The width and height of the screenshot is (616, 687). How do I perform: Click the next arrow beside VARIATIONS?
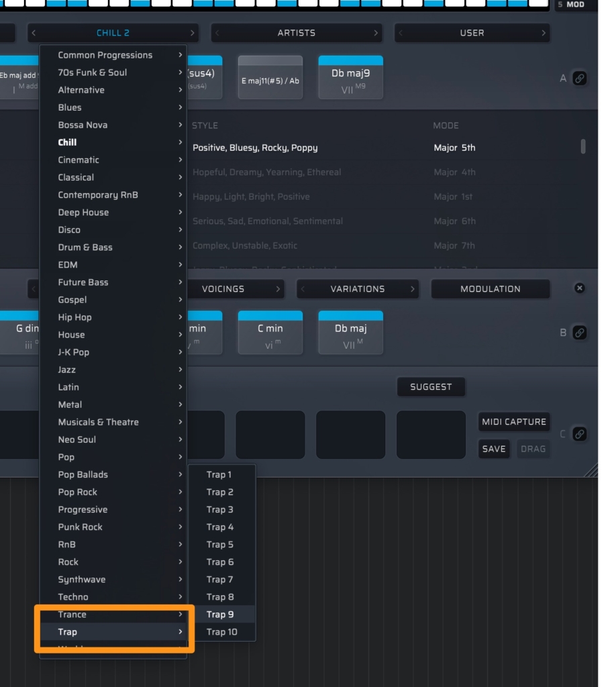click(412, 289)
